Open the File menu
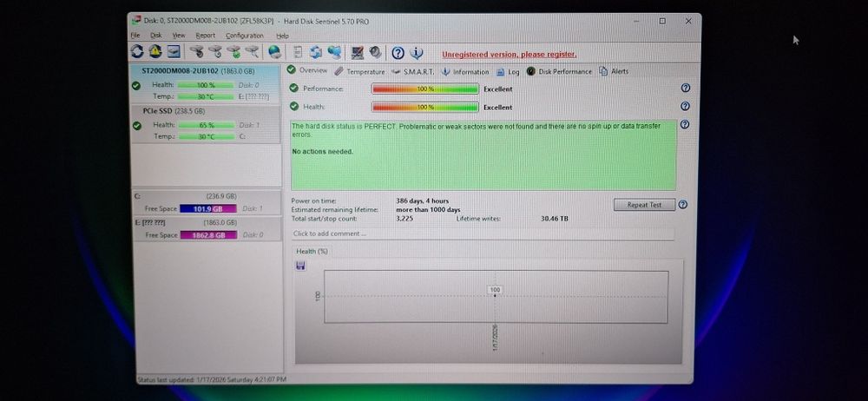Image resolution: width=868 pixels, height=401 pixels. point(135,36)
